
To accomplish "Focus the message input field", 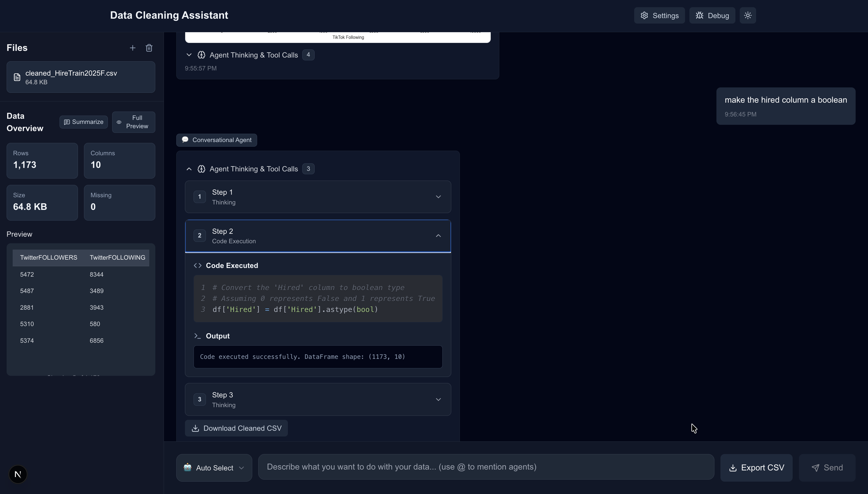I will tap(485, 467).
